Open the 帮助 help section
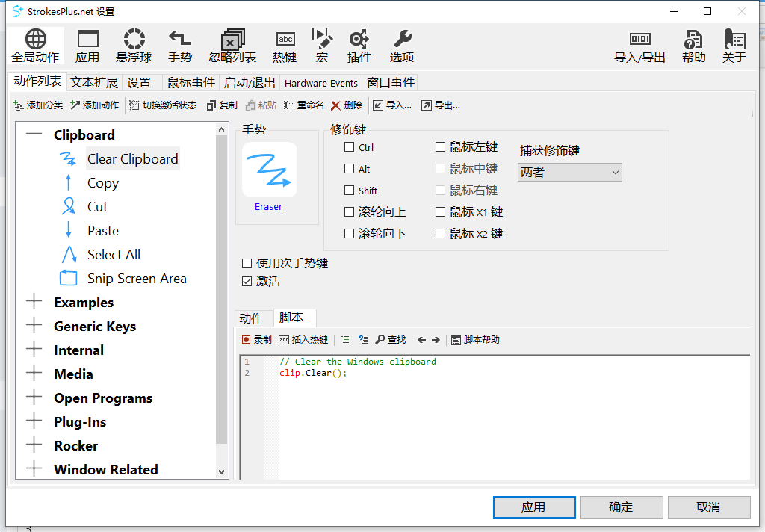765x532 pixels. pos(694,46)
